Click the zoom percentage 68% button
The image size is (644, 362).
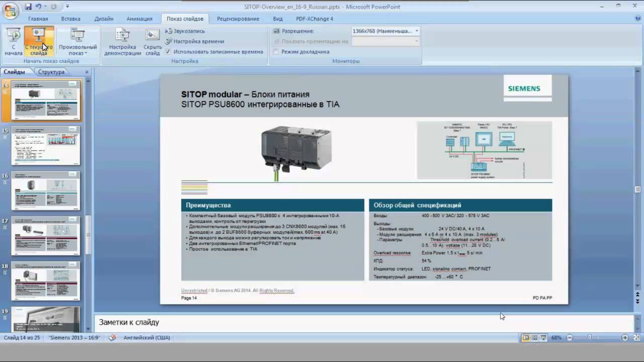pyautogui.click(x=556, y=338)
